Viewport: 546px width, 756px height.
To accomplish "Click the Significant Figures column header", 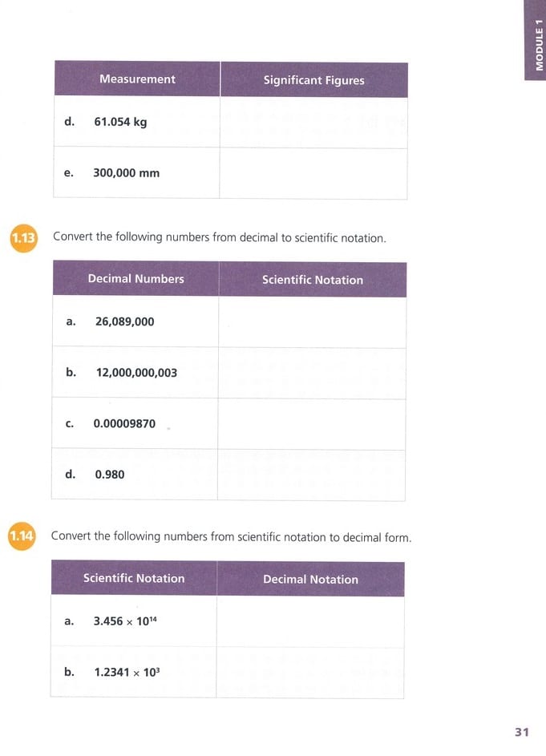I will point(313,80).
